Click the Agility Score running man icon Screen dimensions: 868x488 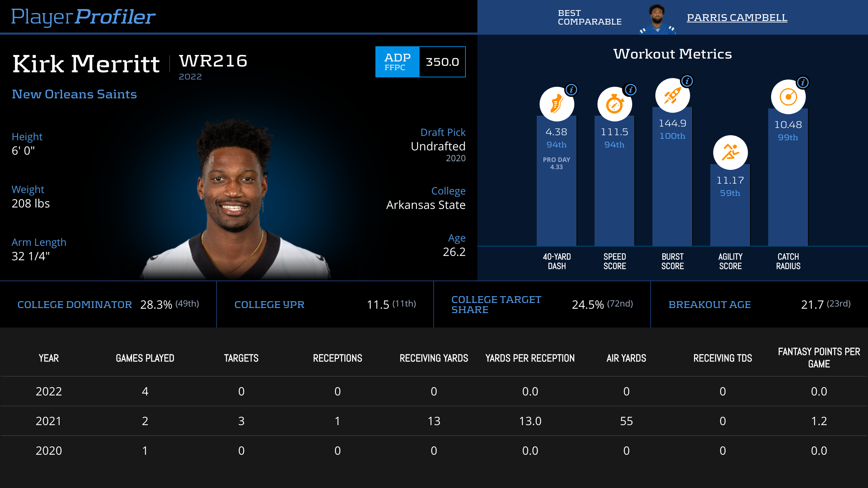[x=730, y=153]
